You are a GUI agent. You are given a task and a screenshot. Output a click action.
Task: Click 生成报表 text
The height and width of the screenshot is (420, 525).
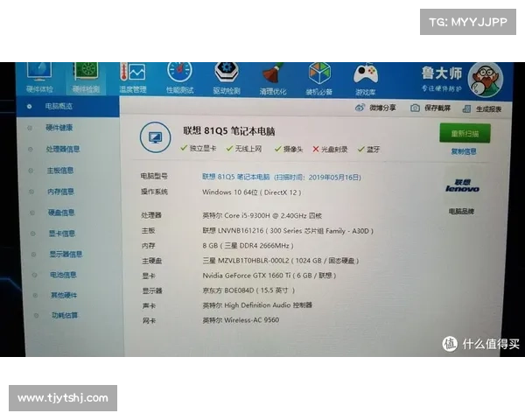[489, 109]
